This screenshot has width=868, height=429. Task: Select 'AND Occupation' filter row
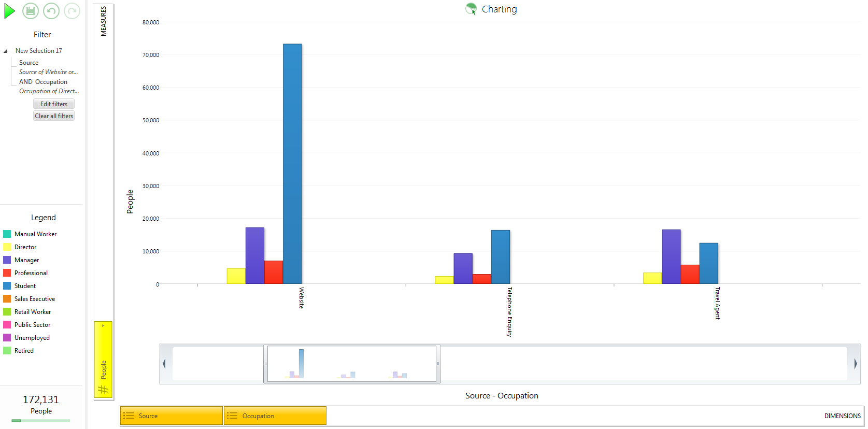pyautogui.click(x=43, y=82)
